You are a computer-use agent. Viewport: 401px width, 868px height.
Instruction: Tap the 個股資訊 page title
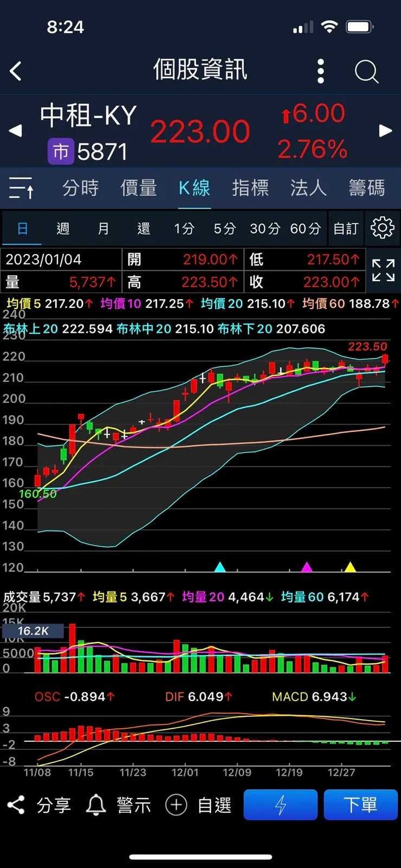tap(200, 70)
